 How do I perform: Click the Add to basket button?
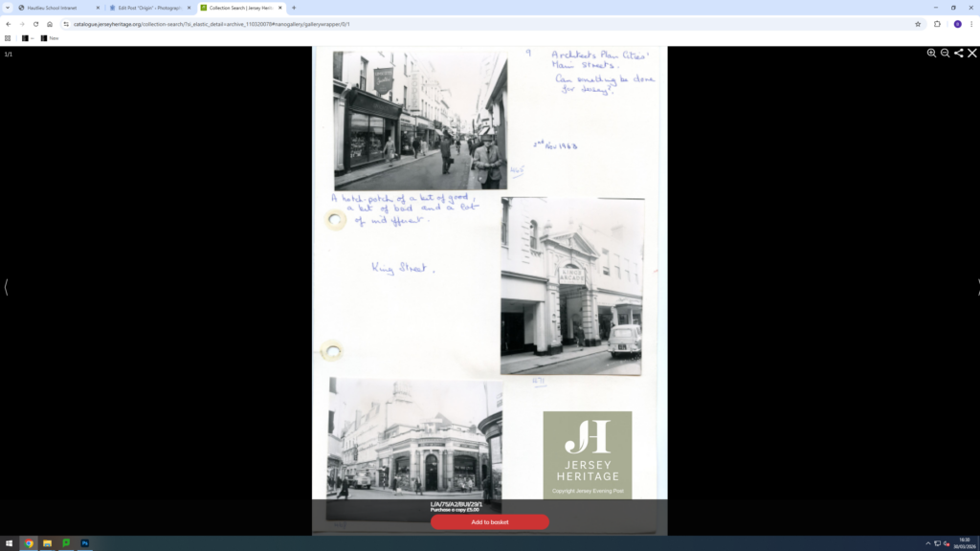[x=489, y=522]
